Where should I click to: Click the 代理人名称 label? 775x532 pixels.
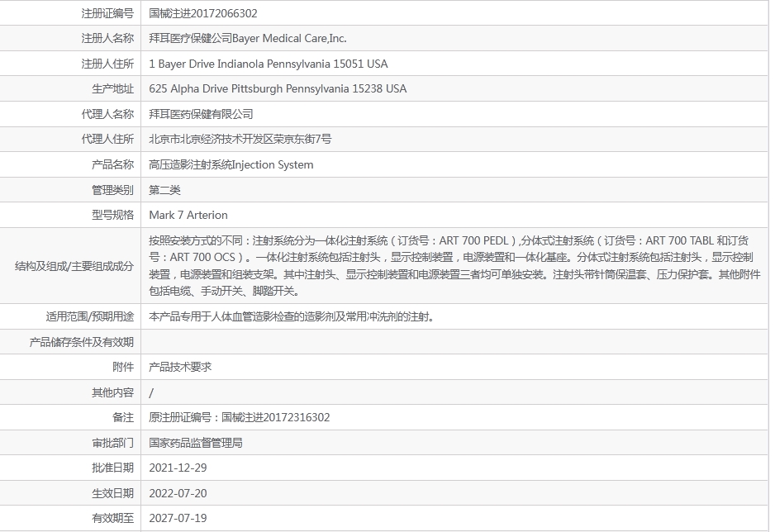(x=107, y=114)
